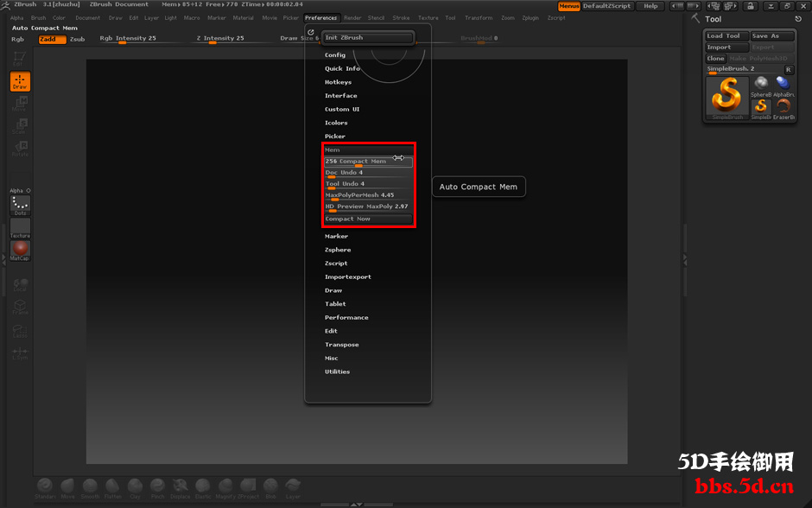Select the Displace brush
The image size is (812, 508).
[x=181, y=488]
